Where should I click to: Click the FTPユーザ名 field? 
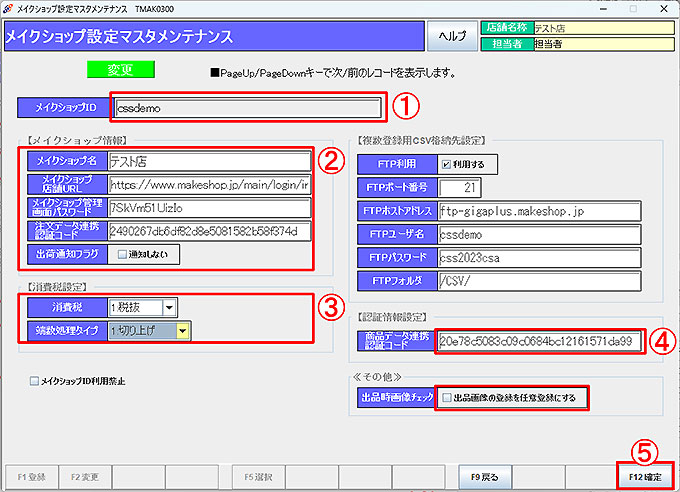(539, 235)
